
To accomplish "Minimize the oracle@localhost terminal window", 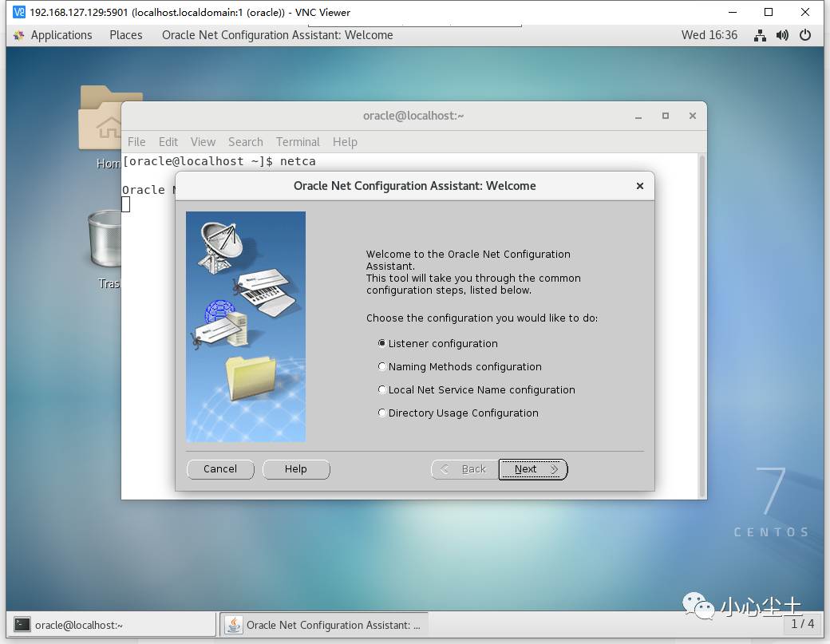I will (638, 116).
